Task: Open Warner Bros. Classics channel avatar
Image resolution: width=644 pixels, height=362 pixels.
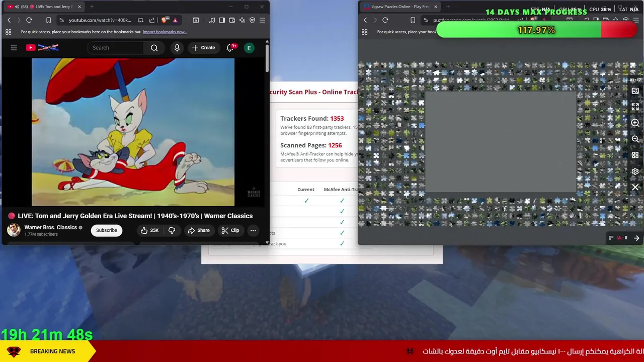Action: [14, 230]
